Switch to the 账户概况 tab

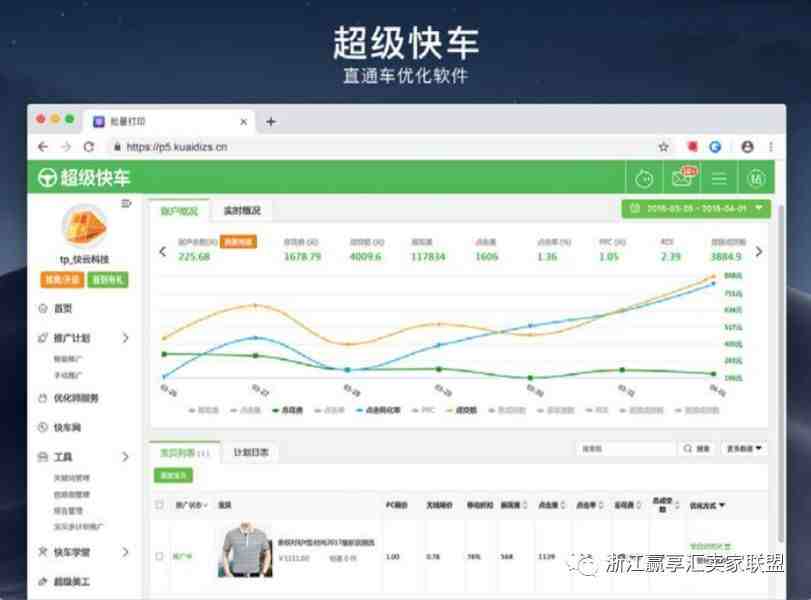[x=179, y=211]
